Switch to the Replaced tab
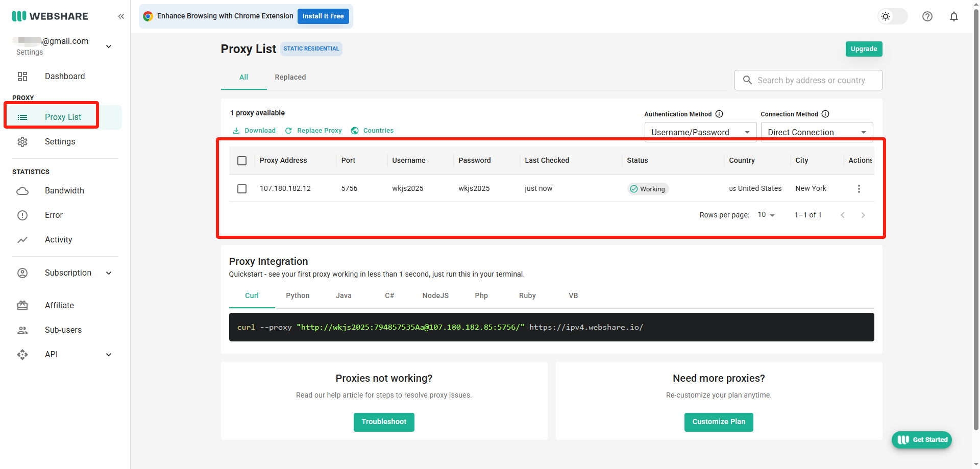This screenshot has width=980, height=469. point(290,77)
